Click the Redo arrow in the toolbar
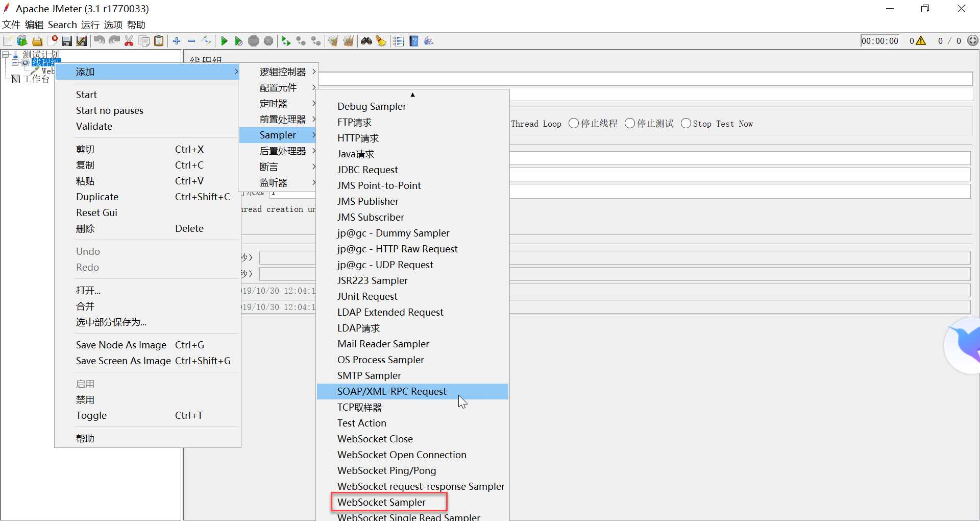The width and height of the screenshot is (980, 521). click(114, 41)
